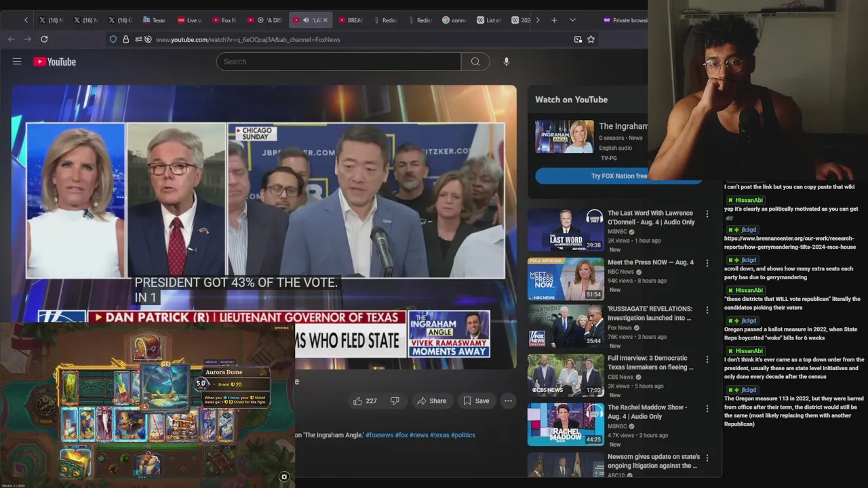This screenshot has height=488, width=868.
Task: Open CBS News Full Interview thumbnail
Action: 566,375
